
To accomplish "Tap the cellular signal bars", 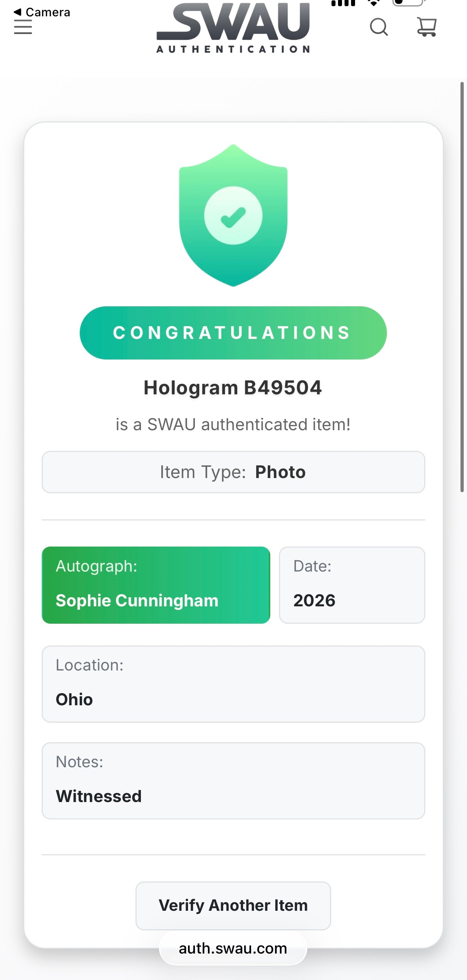I will point(343,3).
